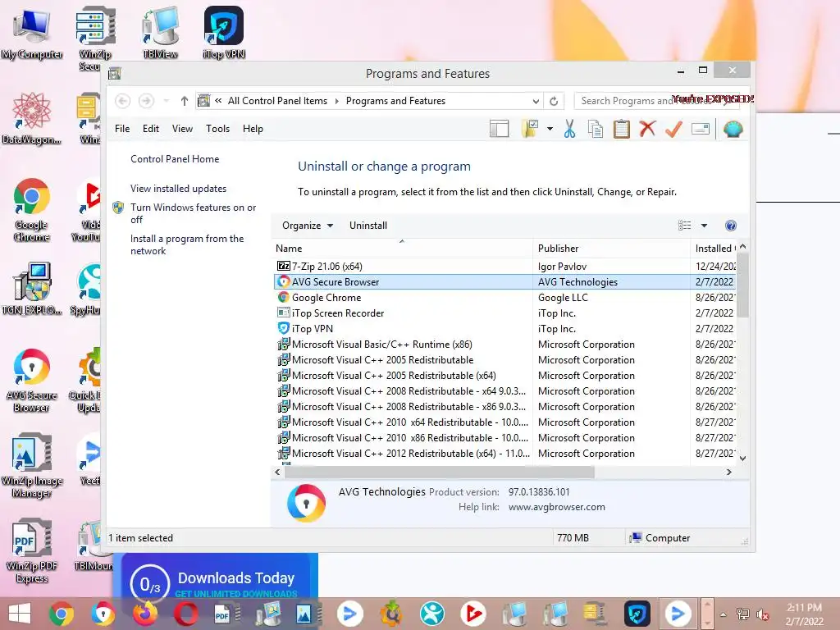This screenshot has width=840, height=630.
Task: Click the Paste clipboard toolbar icon
Action: [622, 129]
